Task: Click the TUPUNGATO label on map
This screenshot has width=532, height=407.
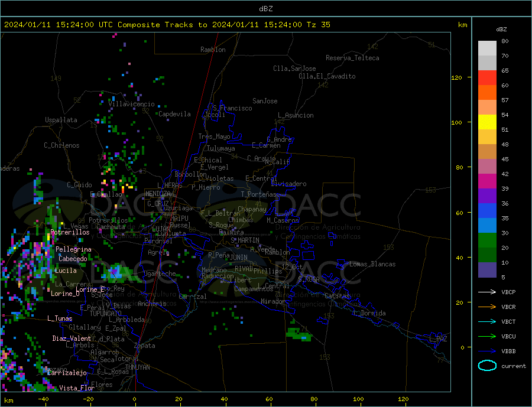Action: tap(106, 314)
